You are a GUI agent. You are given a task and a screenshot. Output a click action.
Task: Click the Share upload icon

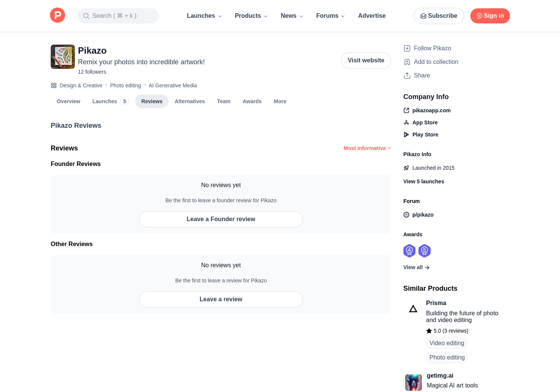coord(407,76)
